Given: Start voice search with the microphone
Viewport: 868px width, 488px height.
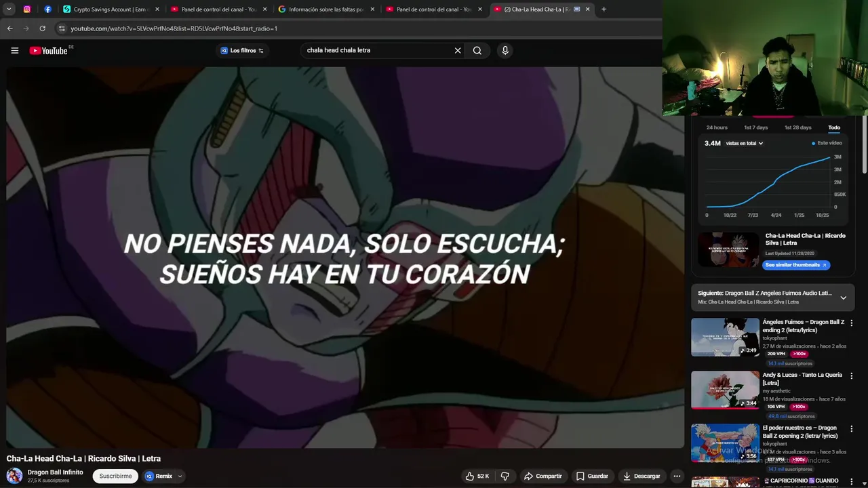Looking at the screenshot, I should (x=505, y=50).
